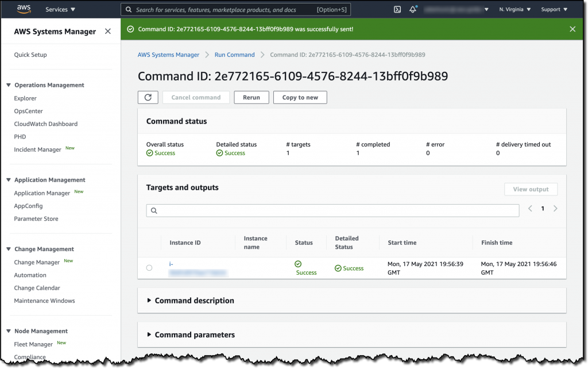Refresh the command status
The image size is (588, 369).
coord(148,97)
